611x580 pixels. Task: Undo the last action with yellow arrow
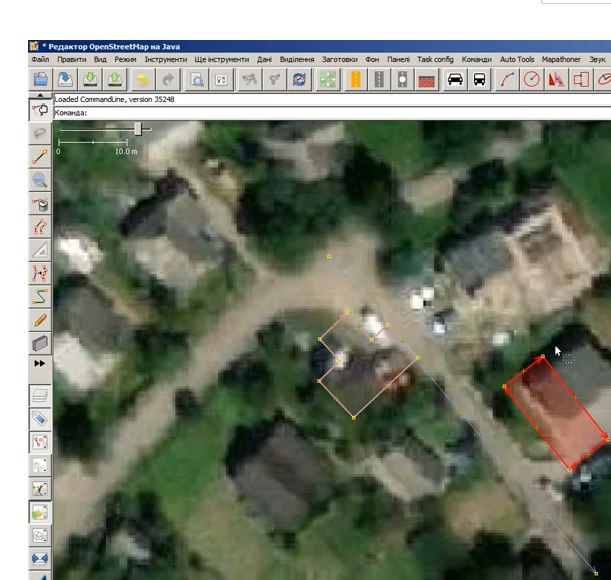[x=143, y=80]
